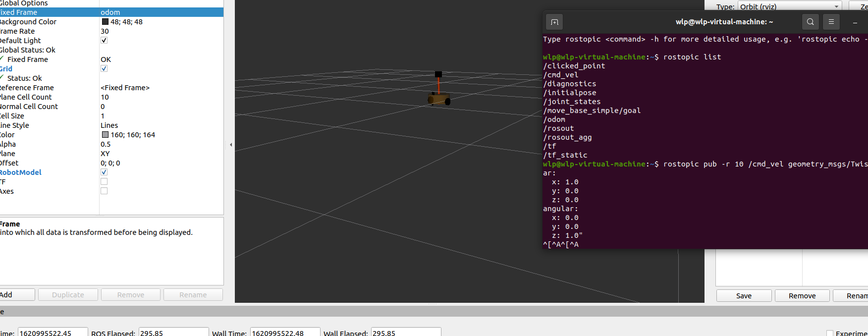Click the robot model in the 3D view
The image size is (868, 336).
438,99
